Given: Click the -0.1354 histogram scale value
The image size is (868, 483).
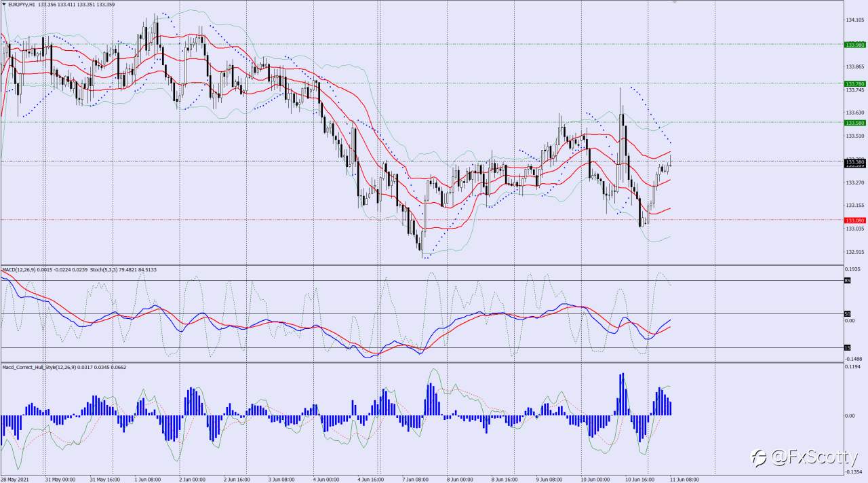Looking at the screenshot, I should coord(854,471).
